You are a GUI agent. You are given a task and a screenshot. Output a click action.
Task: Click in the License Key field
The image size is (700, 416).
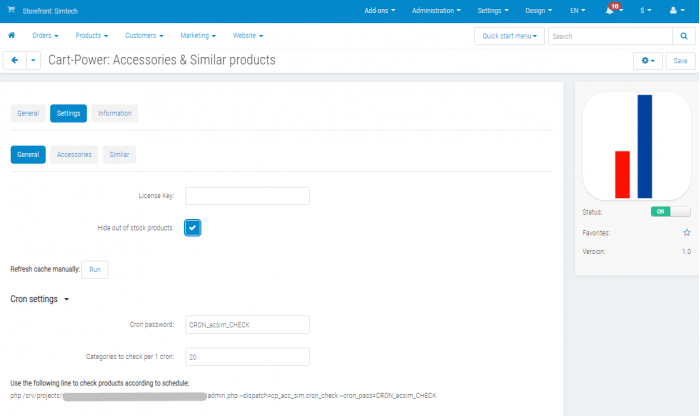point(247,196)
